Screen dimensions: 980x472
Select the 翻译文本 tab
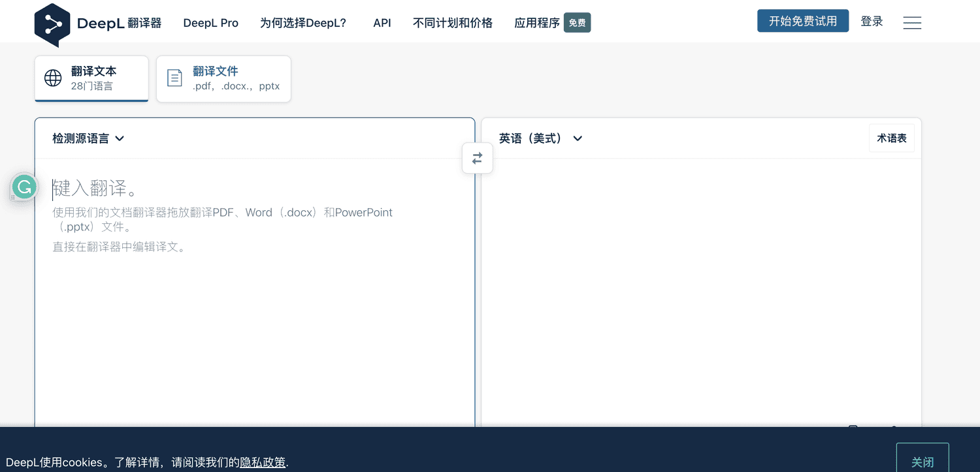click(91, 78)
